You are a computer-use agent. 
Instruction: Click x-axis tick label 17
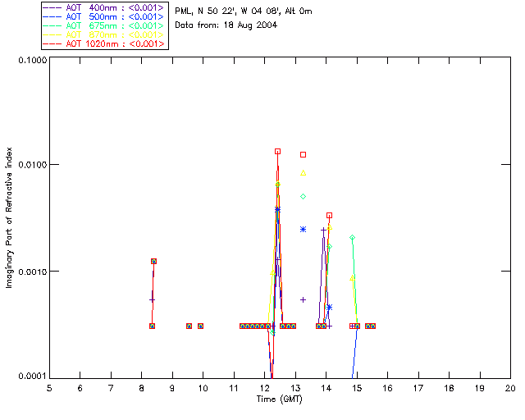click(x=418, y=388)
